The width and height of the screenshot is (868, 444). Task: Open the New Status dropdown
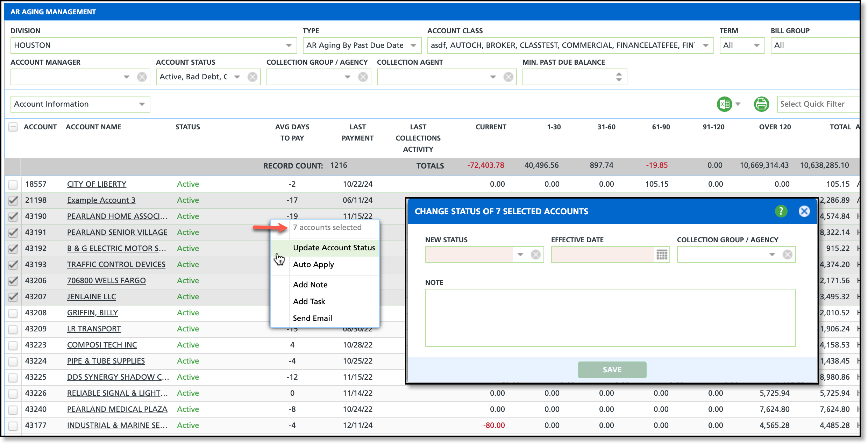coord(520,255)
